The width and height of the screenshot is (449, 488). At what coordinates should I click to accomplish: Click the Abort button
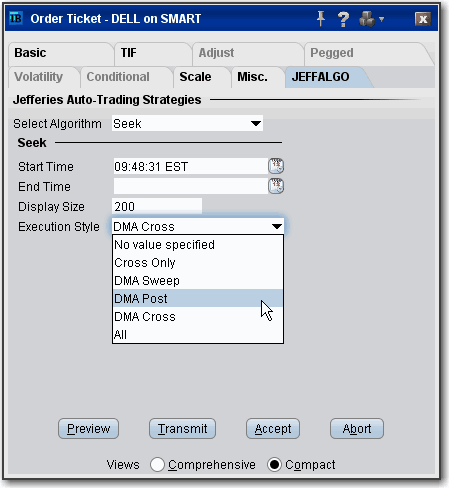[357, 429]
